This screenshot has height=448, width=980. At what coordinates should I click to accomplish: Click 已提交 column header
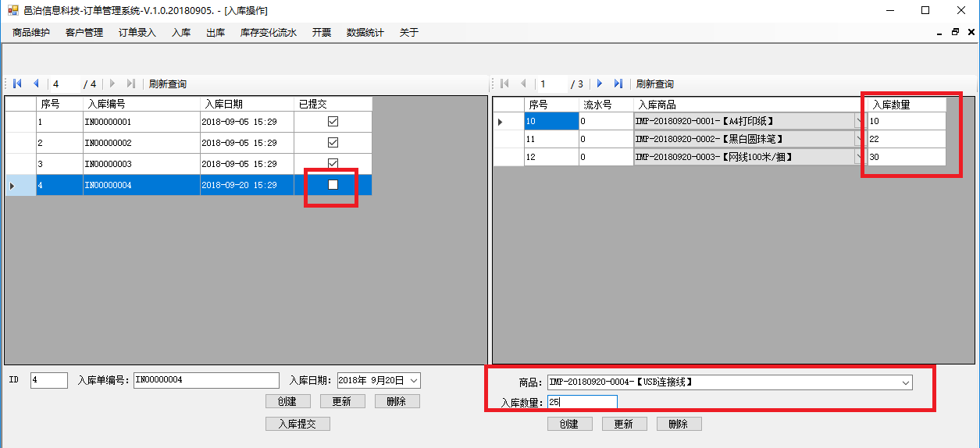tap(333, 104)
